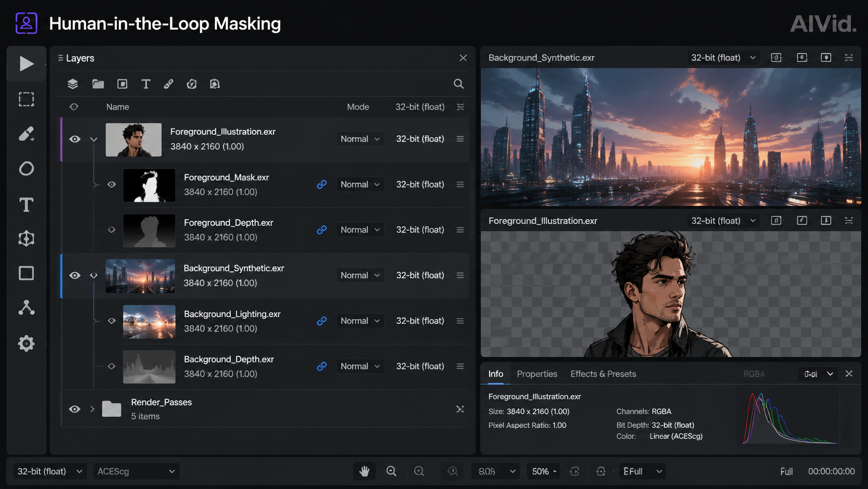Hide the Foreground_Illustration.exr layer

coord(75,139)
